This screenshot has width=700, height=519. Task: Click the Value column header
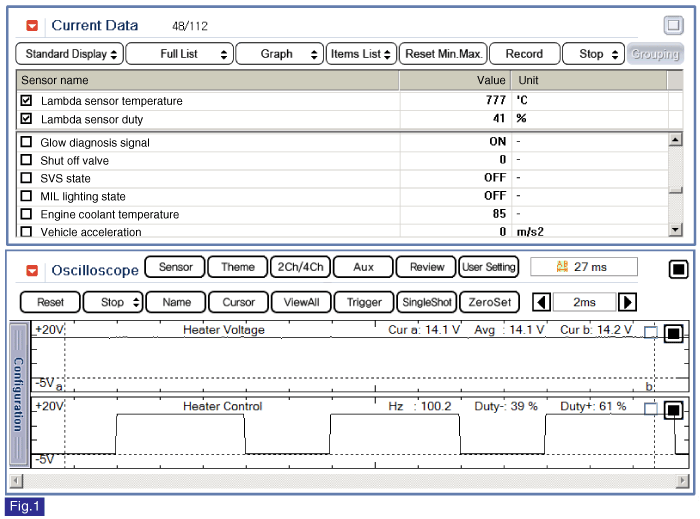[x=455, y=80]
